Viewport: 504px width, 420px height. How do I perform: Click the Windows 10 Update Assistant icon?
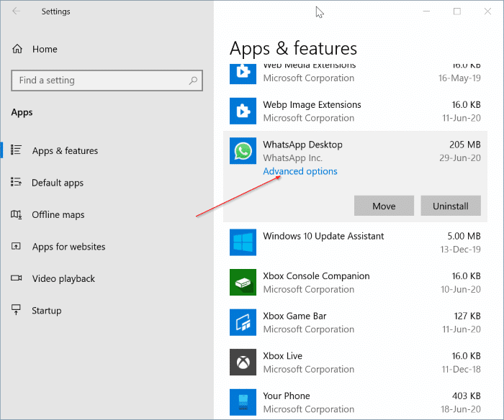[243, 242]
